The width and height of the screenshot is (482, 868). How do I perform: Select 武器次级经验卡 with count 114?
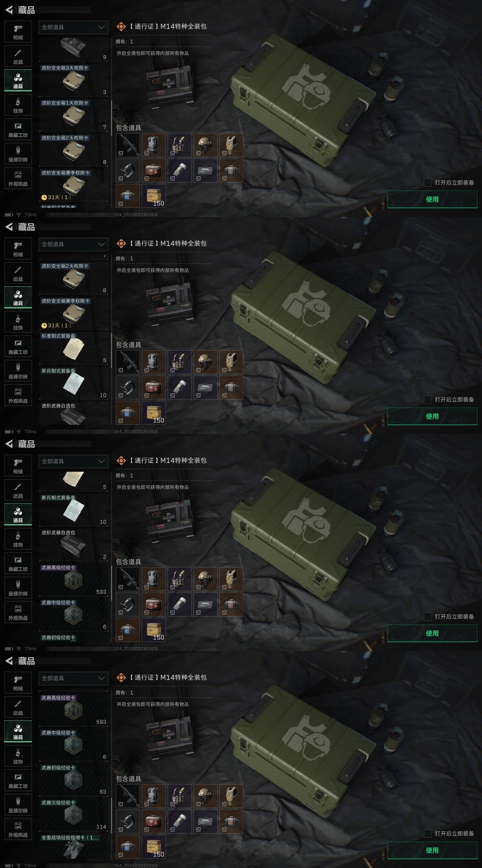coord(74,815)
